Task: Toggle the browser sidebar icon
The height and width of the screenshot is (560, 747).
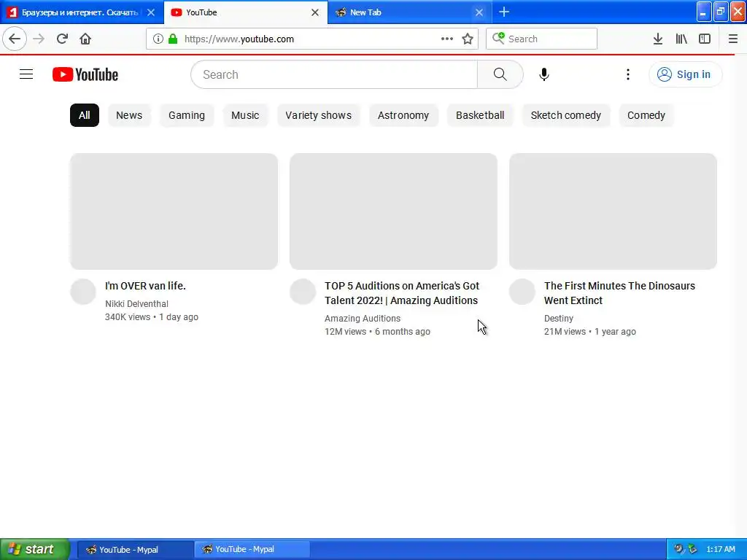Action: pos(705,39)
